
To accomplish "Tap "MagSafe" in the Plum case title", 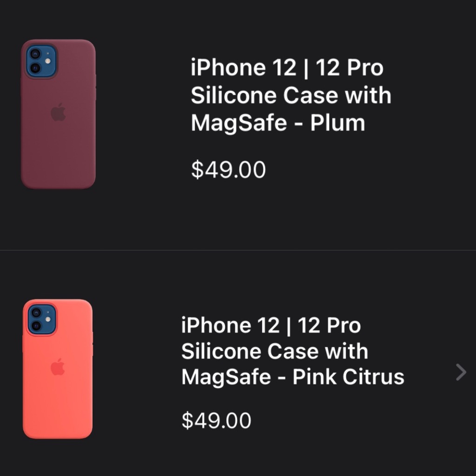I will (237, 124).
